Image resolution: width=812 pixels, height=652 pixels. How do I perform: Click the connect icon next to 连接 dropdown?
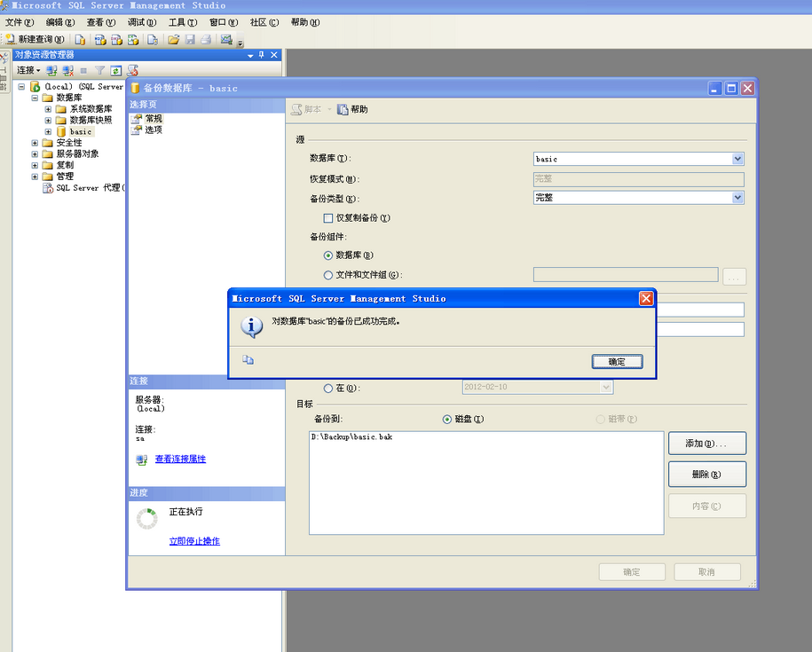click(52, 70)
